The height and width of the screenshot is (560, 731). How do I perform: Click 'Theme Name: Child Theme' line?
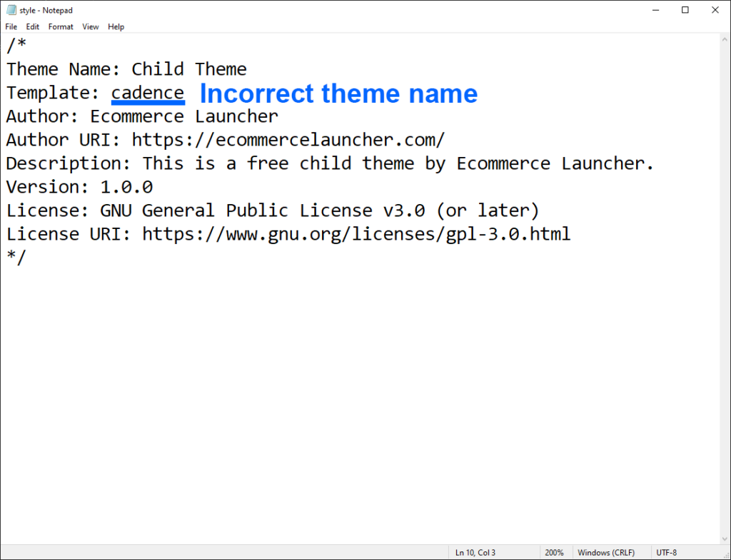126,69
